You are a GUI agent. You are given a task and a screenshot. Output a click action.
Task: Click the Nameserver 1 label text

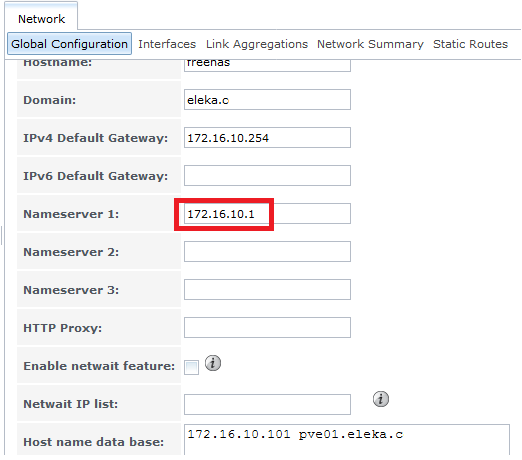coord(71,214)
